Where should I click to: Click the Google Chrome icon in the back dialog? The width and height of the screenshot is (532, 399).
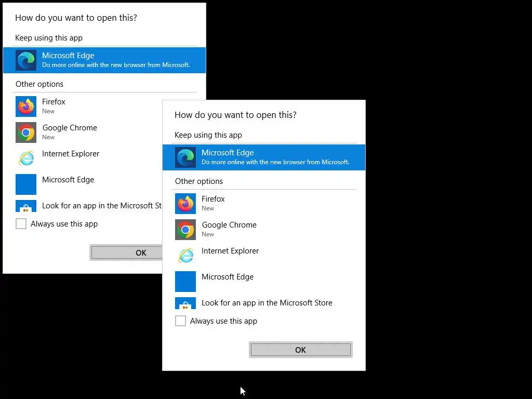click(x=26, y=132)
